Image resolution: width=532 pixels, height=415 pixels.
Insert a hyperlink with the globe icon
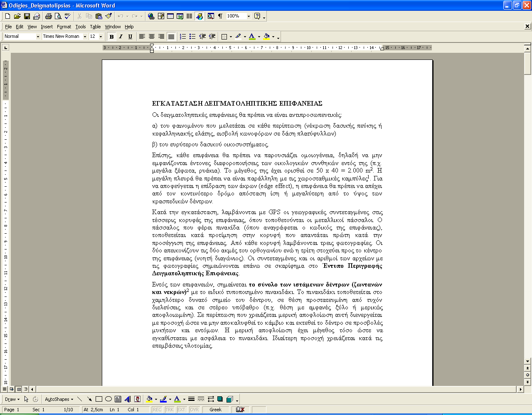pos(151,16)
